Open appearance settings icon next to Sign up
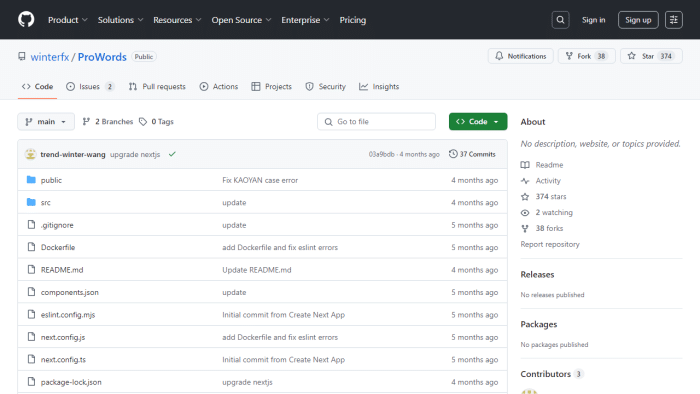This screenshot has height=394, width=700. (x=674, y=20)
